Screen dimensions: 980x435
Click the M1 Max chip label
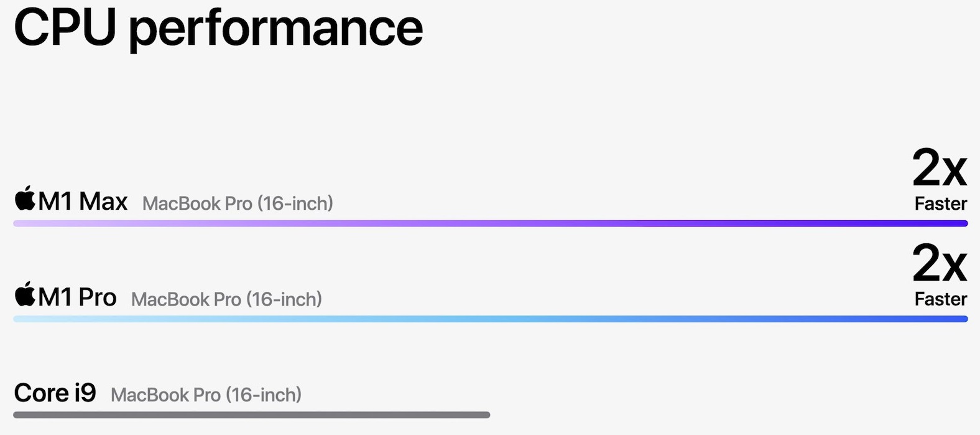tap(83, 202)
